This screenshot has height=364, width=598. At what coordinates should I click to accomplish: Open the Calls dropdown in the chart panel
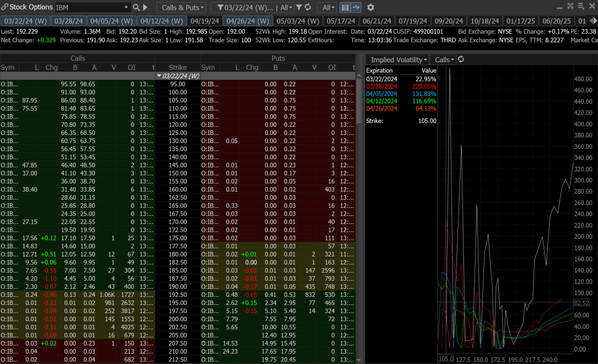(443, 59)
